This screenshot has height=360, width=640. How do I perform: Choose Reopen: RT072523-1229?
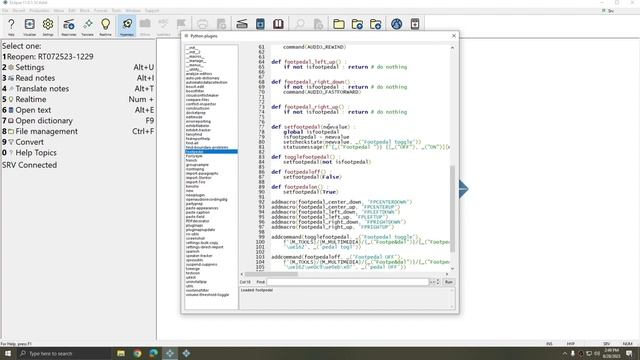point(48,57)
